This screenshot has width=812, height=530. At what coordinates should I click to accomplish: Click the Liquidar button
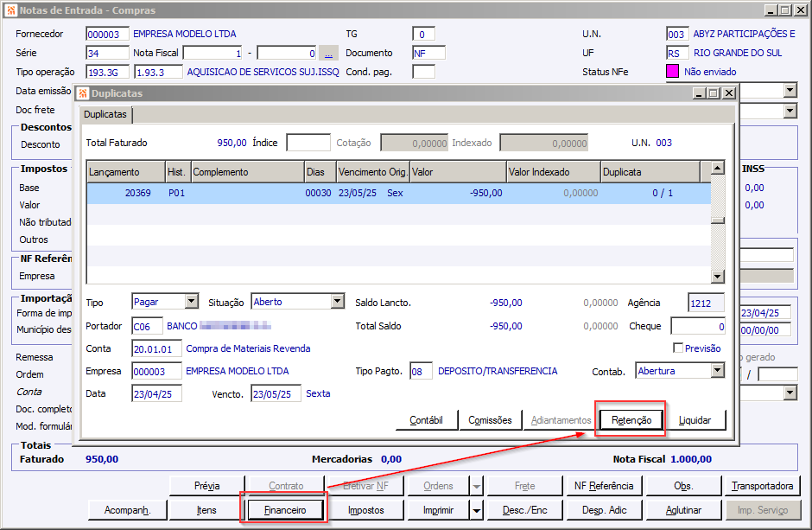pyautogui.click(x=695, y=420)
